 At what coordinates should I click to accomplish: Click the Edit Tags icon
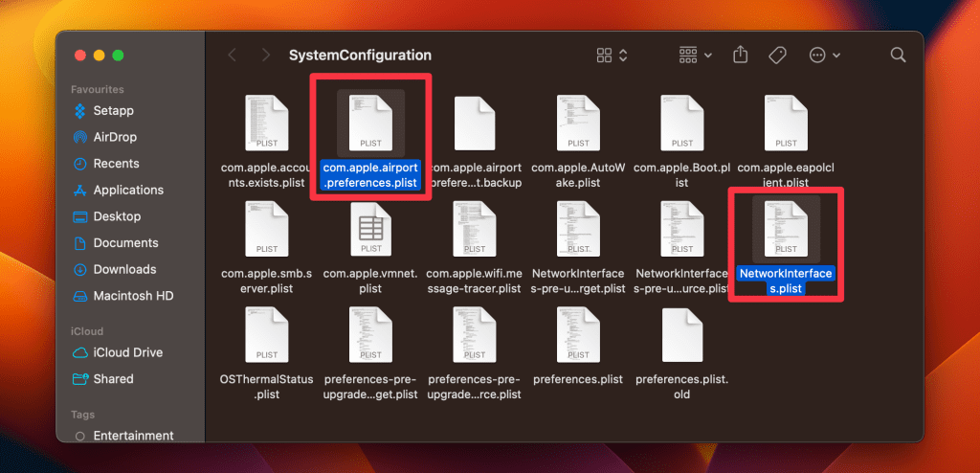coord(777,56)
